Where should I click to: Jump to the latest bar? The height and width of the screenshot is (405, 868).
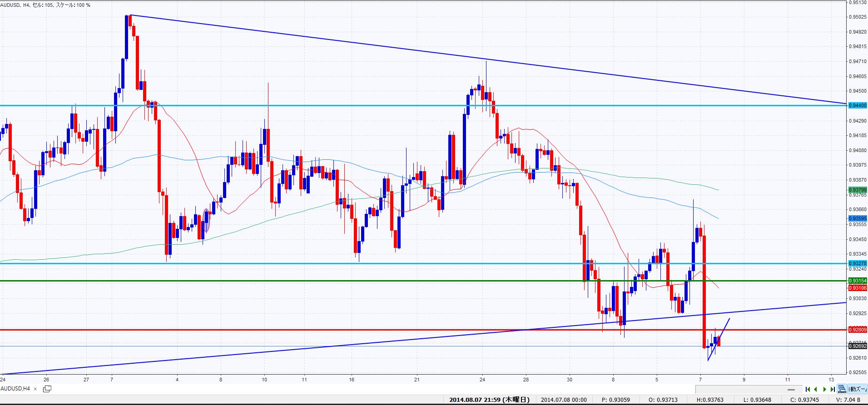click(832, 389)
